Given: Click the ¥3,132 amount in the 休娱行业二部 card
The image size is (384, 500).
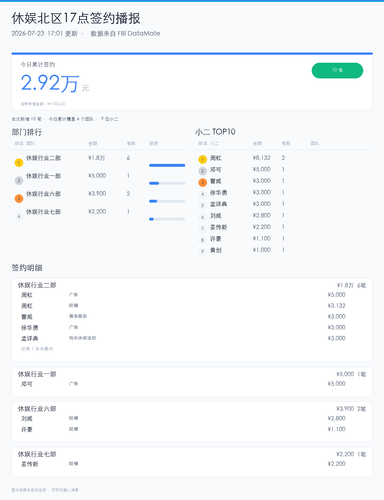Looking at the screenshot, I should 336,306.
